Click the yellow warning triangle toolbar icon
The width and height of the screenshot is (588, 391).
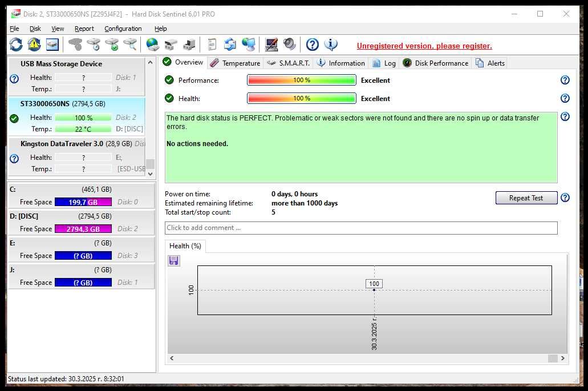tap(34, 45)
